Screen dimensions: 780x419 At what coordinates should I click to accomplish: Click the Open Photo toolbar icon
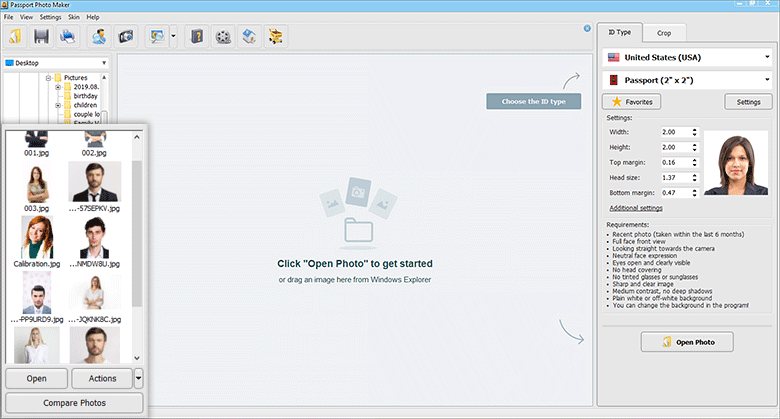[x=15, y=36]
